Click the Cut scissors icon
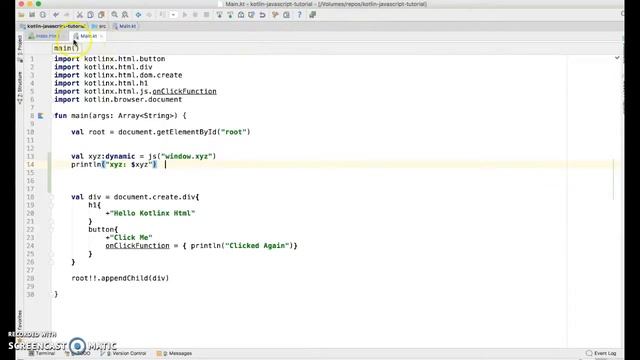The image size is (640, 360). point(80,15)
